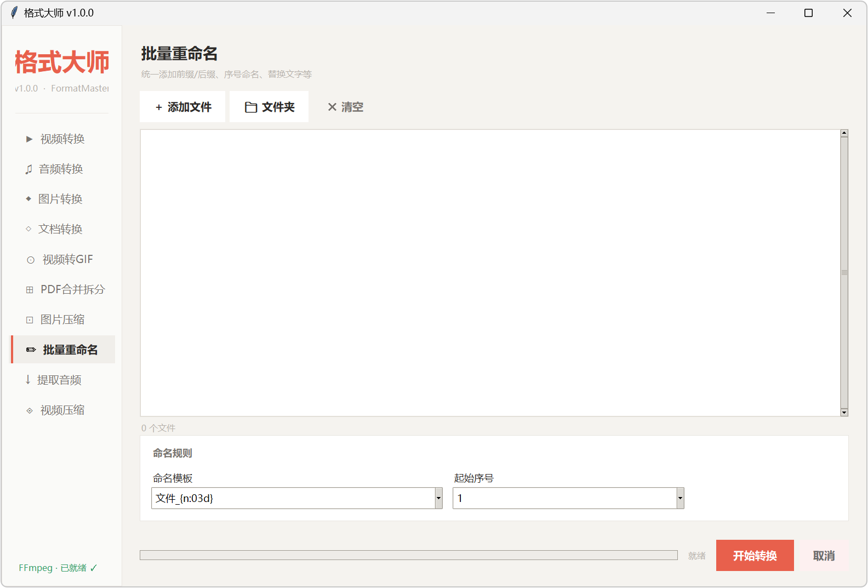Select 文档转换 from sidebar
The image size is (868, 588).
[x=63, y=229]
